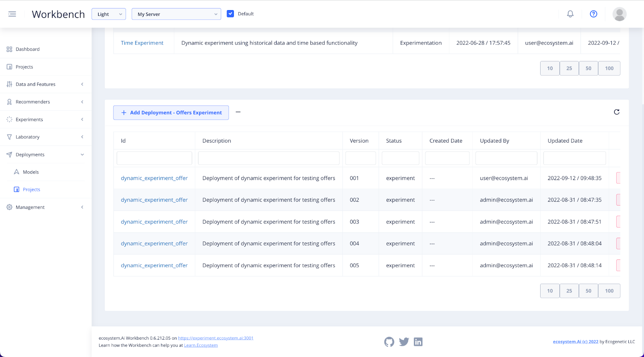Set bottom table page size to 10
The image size is (644, 357).
point(550,291)
